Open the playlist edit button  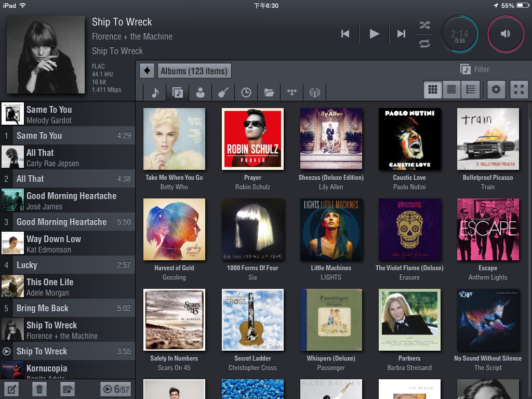click(11, 389)
